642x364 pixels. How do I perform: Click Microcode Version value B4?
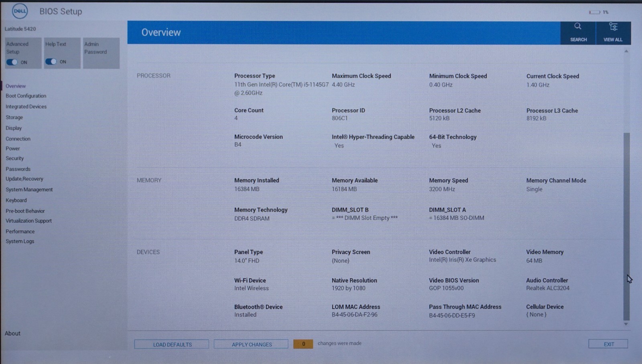pyautogui.click(x=238, y=144)
